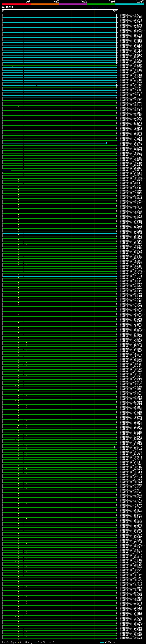The image size is (146, 644).
Task: Follow the UniRef100_Q23F52 label
Action: [x=131, y=67]
